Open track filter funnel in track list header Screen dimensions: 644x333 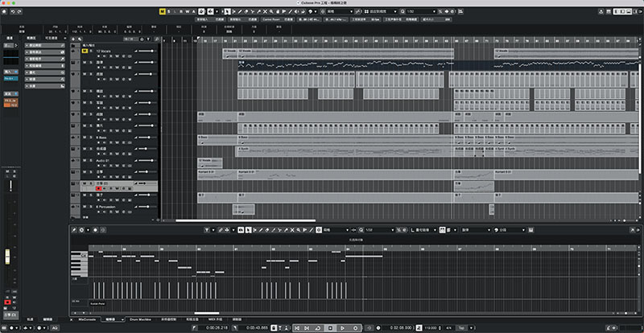(148, 39)
